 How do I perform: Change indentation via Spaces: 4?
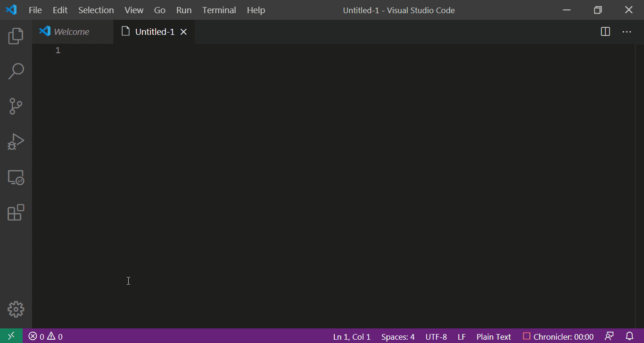point(398,337)
